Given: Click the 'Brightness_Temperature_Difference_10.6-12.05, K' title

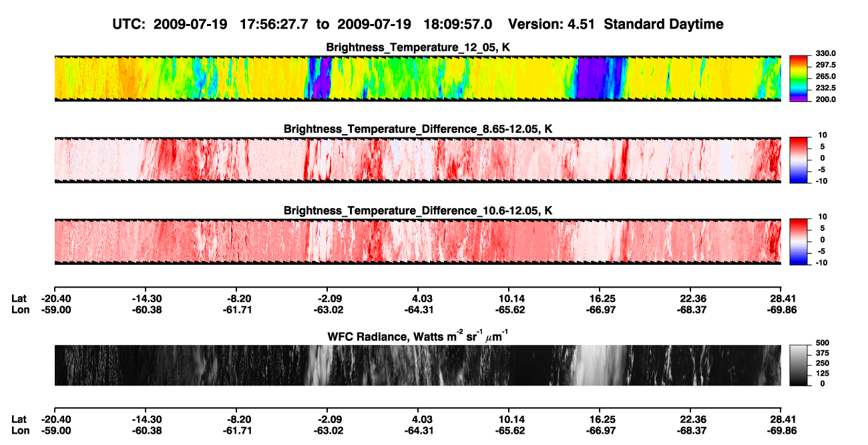Looking at the screenshot, I should point(418,210).
